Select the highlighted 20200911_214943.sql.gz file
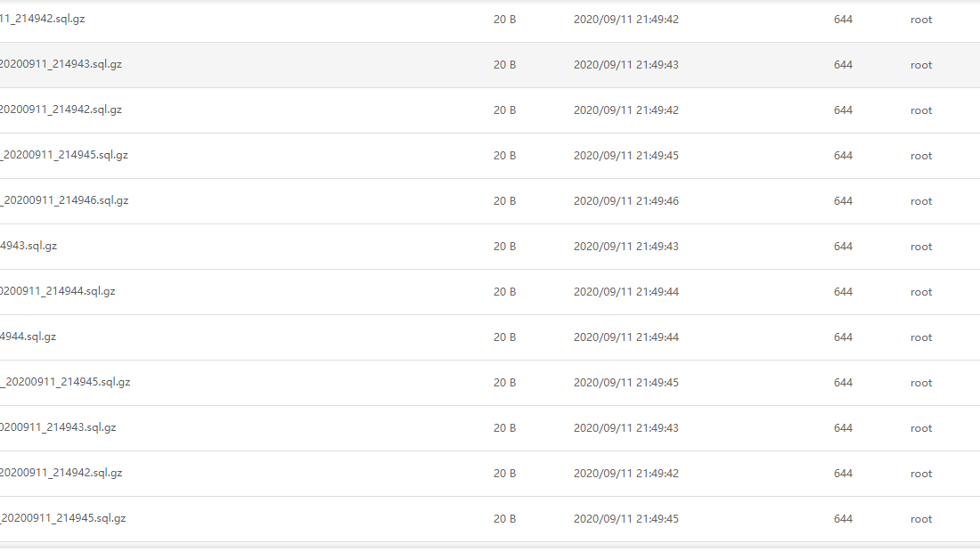This screenshot has height=552, width=980. pos(61,64)
